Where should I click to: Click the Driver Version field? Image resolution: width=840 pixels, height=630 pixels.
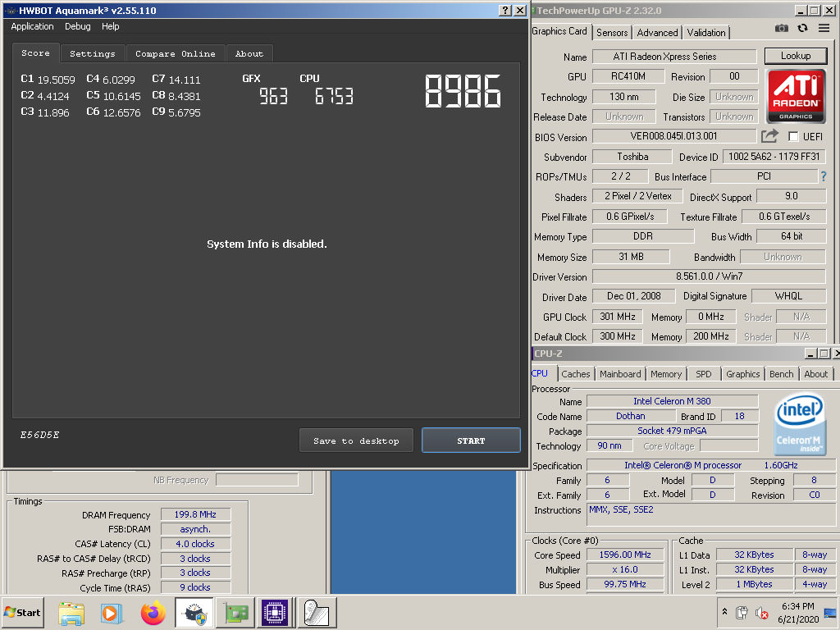709,276
